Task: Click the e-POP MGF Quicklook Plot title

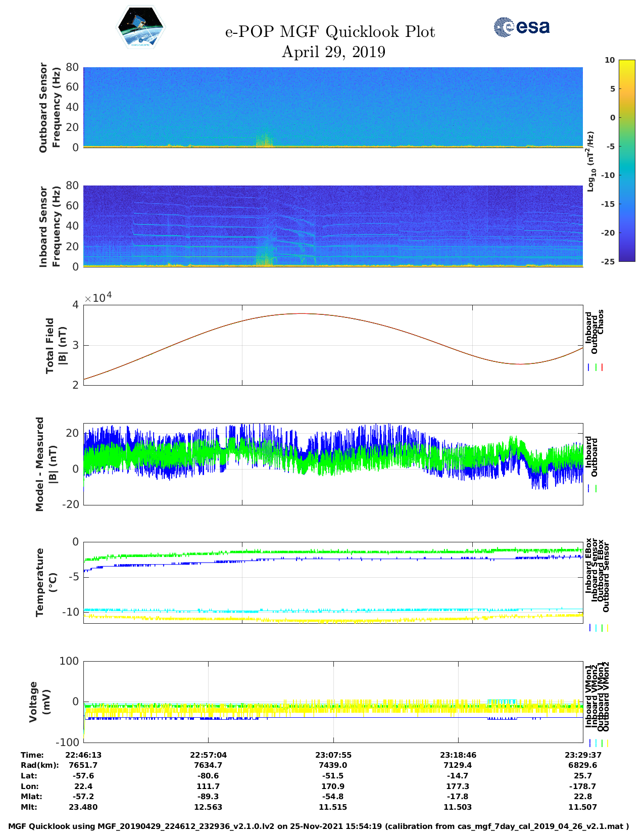Action: click(x=330, y=32)
